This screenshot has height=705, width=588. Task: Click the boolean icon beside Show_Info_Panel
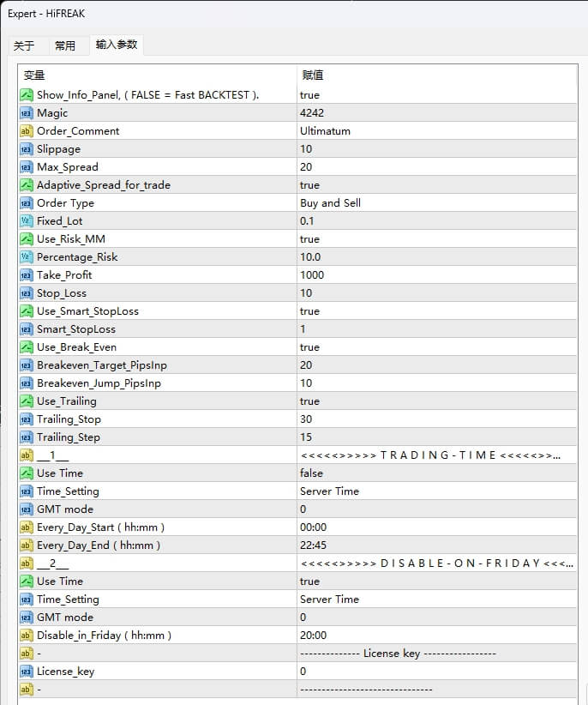pos(27,95)
